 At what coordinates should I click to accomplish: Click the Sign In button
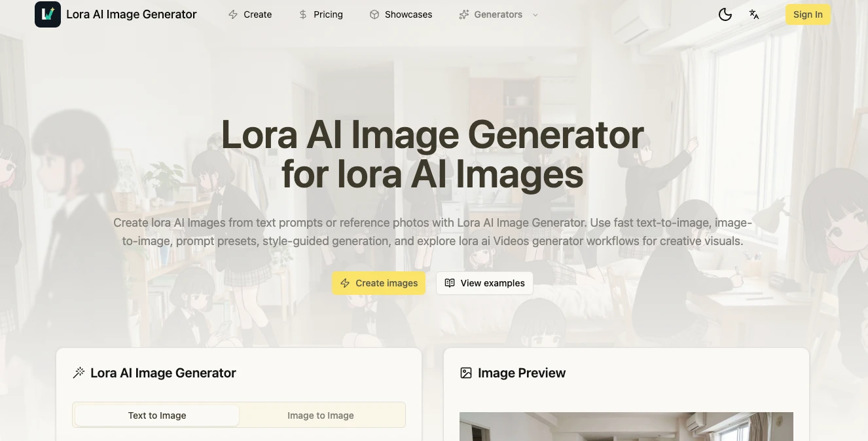pos(808,14)
